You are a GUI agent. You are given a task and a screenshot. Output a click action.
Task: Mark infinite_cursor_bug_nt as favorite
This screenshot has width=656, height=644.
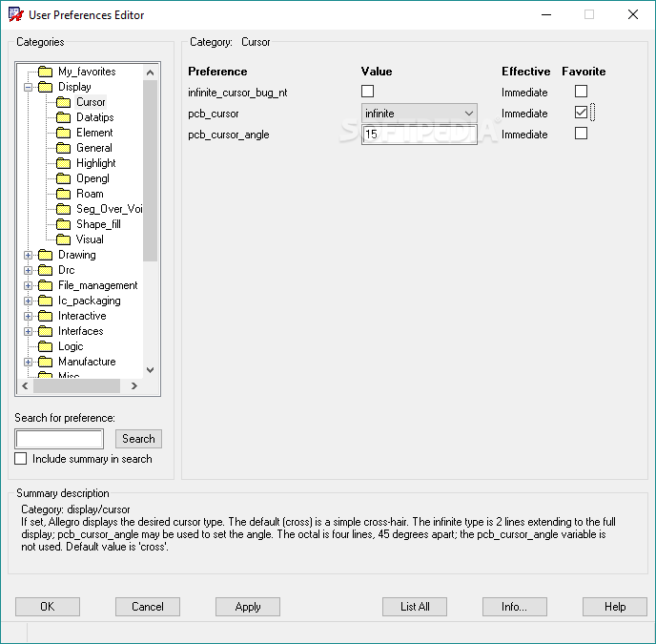pos(581,92)
